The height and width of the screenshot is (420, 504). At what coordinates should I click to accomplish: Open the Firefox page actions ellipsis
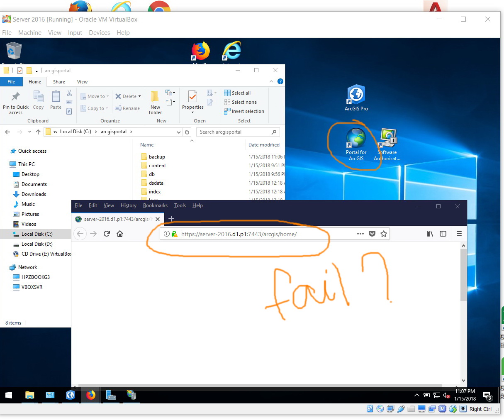(x=360, y=234)
